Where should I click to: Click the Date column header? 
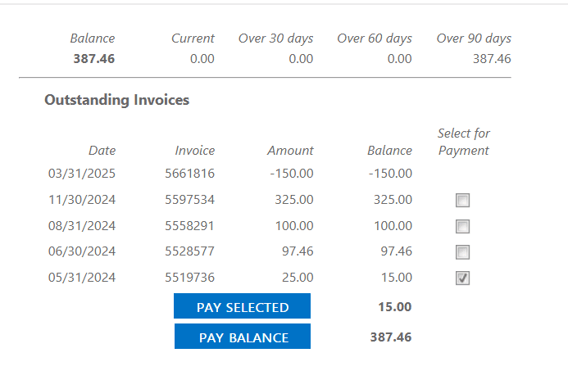[102, 150]
